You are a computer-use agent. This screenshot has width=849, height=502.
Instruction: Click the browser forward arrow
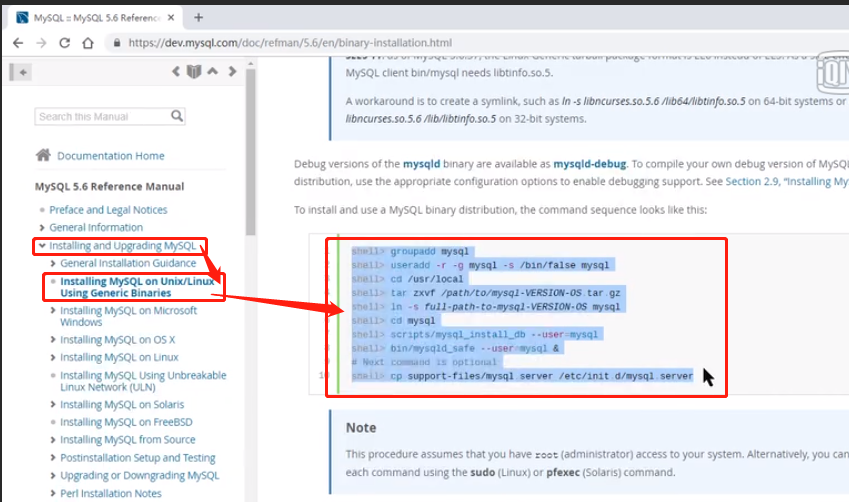[41, 43]
